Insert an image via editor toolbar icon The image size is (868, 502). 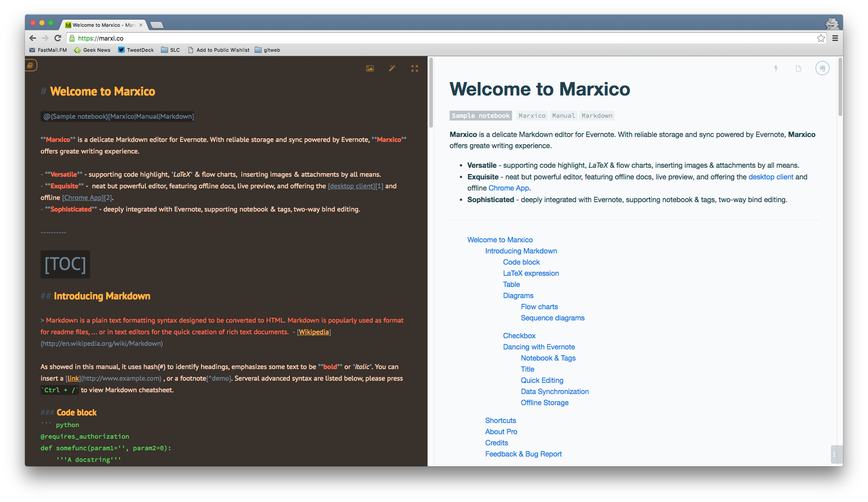point(370,68)
